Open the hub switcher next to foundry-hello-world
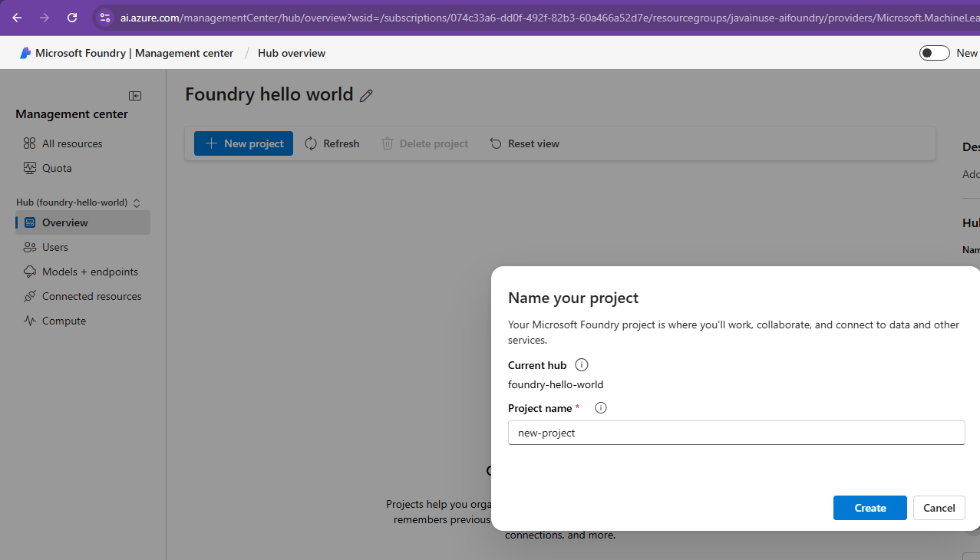Screen dimensions: 980x560 136,202
